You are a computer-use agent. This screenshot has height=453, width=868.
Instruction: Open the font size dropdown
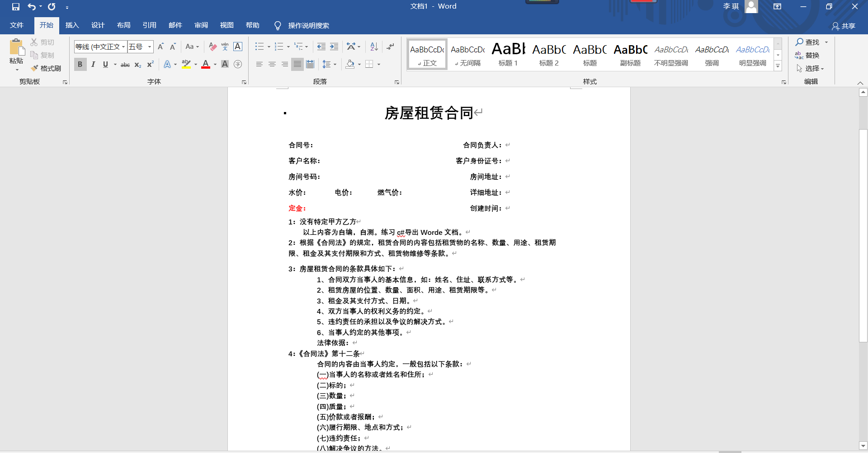pyautogui.click(x=149, y=47)
